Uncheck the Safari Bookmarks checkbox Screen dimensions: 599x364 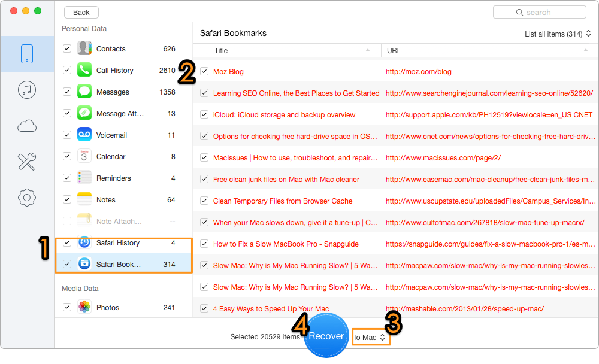pos(67,264)
